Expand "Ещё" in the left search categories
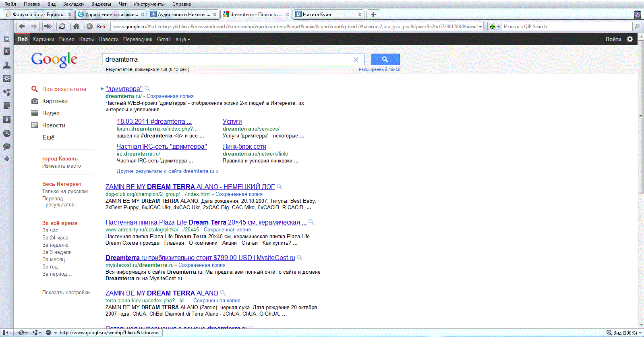This screenshot has width=644, height=337. 48,137
